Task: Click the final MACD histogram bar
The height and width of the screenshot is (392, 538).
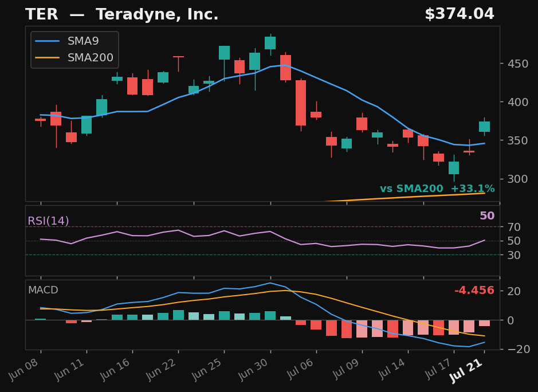Action: click(x=485, y=323)
